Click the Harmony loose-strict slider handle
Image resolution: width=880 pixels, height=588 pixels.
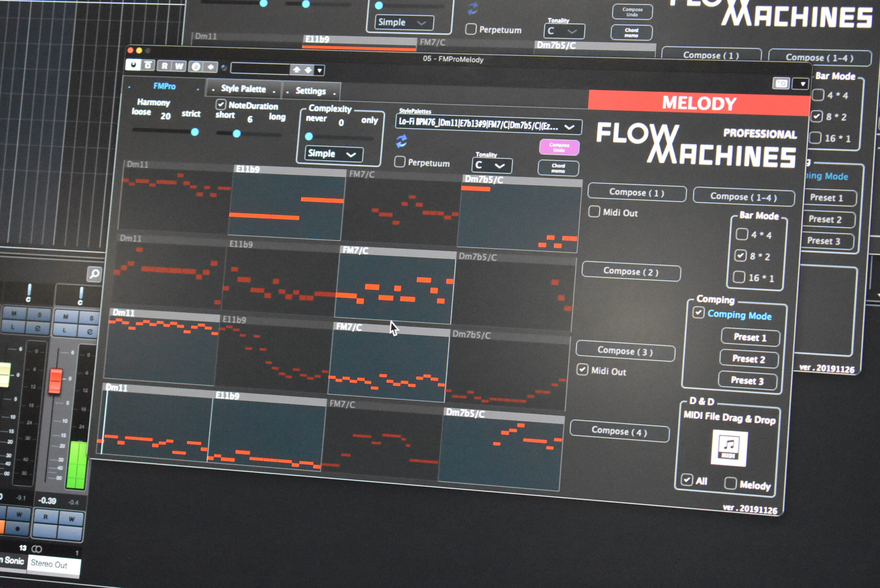tap(195, 132)
